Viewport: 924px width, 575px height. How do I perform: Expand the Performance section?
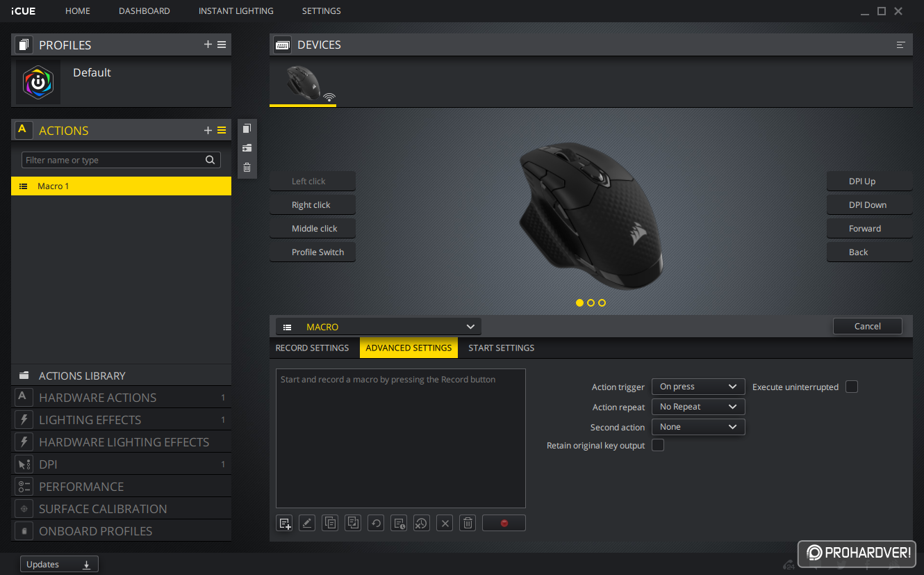coord(121,487)
